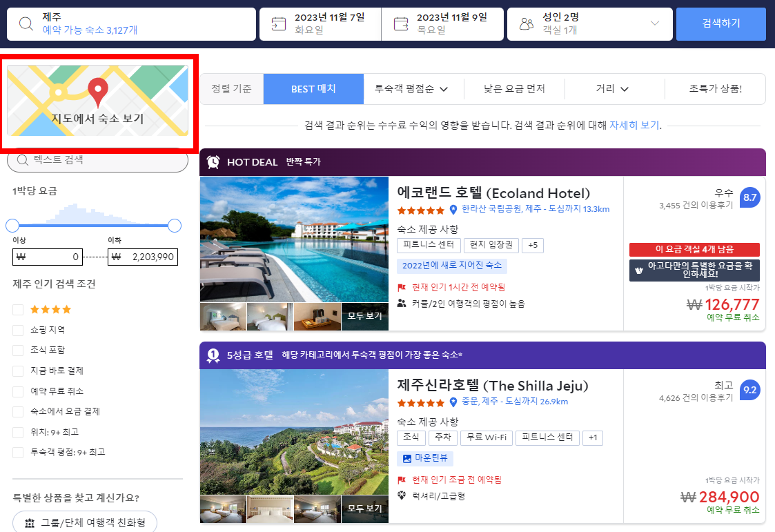
Task: Click the check-in calendar icon
Action: click(x=279, y=23)
